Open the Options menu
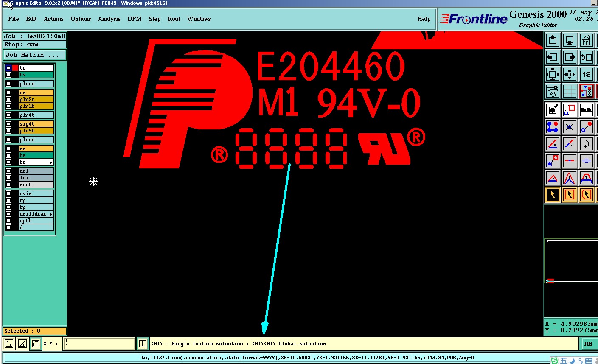This screenshot has height=364, width=598. [81, 19]
